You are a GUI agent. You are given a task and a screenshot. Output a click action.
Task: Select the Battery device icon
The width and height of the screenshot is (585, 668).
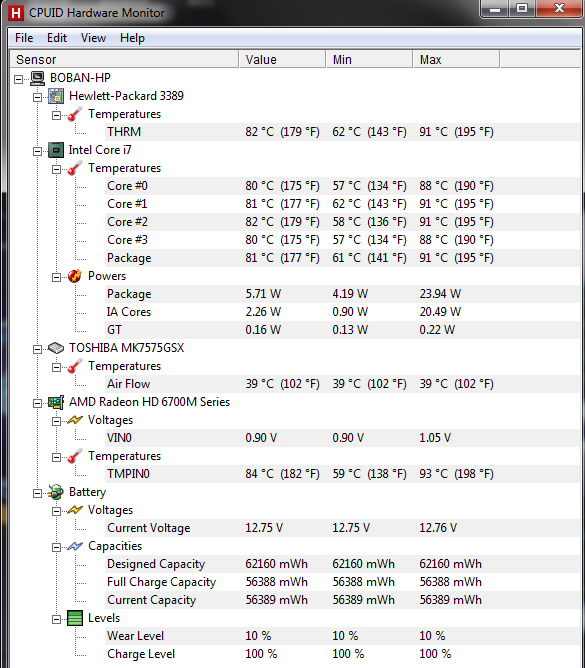coord(56,492)
